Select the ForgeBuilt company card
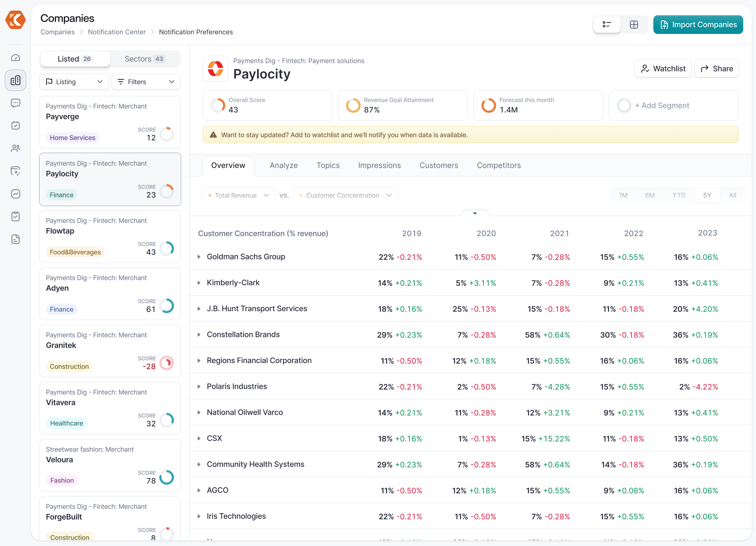This screenshot has height=546, width=756. (x=110, y=518)
